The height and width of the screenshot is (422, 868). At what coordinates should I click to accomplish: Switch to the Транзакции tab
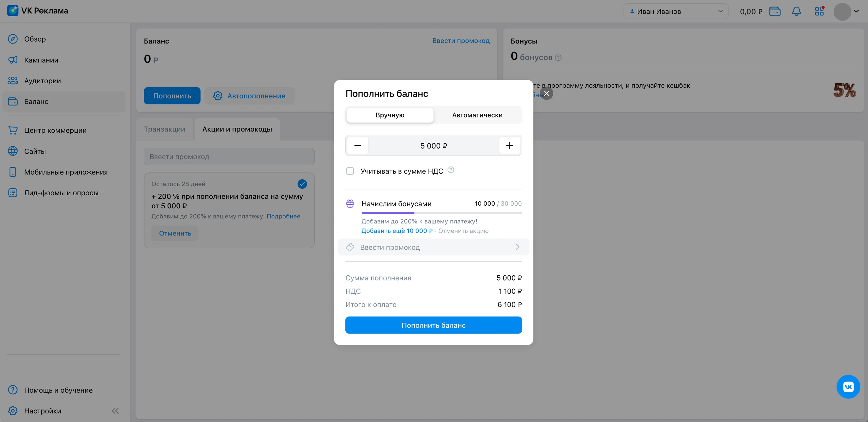point(164,129)
